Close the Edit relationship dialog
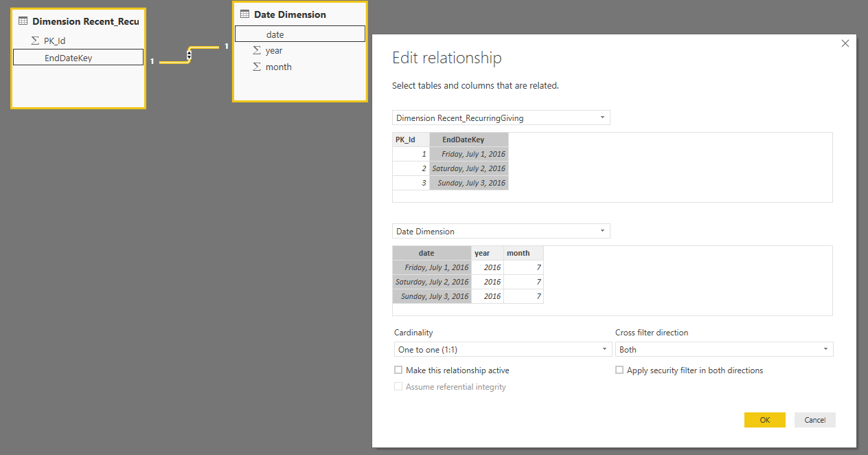 coord(845,43)
